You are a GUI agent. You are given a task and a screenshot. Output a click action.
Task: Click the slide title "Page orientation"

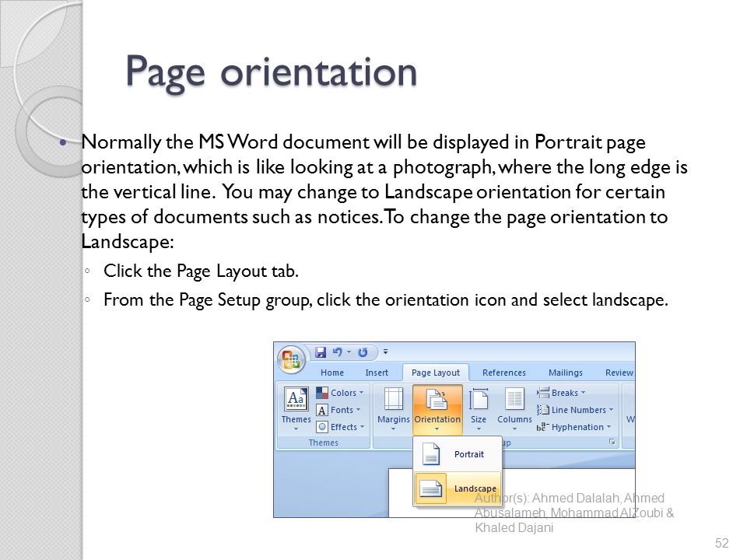pos(271,72)
